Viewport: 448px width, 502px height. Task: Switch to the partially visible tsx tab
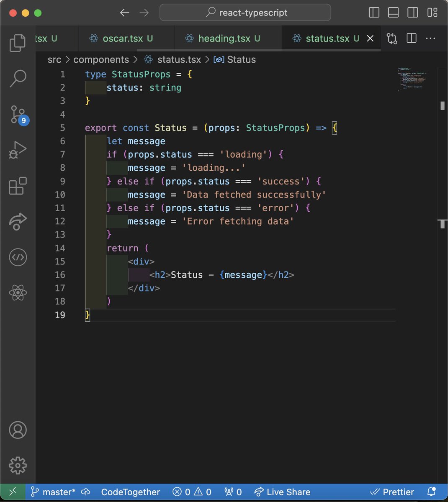coord(57,38)
